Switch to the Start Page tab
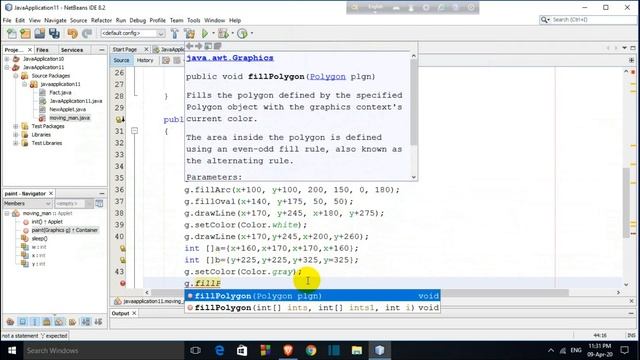Image resolution: width=640 pixels, height=360 pixels. 124,49
